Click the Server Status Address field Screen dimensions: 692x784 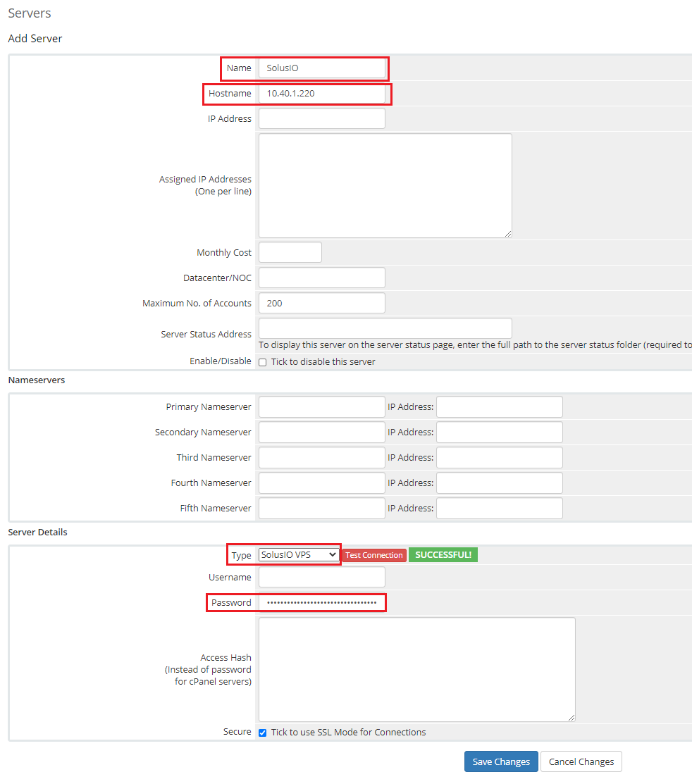tap(385, 328)
